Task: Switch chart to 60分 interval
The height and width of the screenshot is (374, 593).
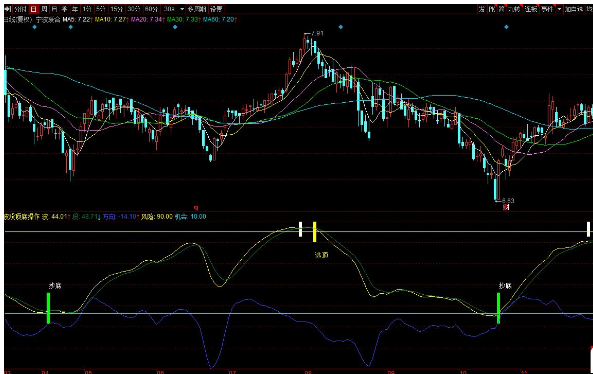Action: point(151,9)
